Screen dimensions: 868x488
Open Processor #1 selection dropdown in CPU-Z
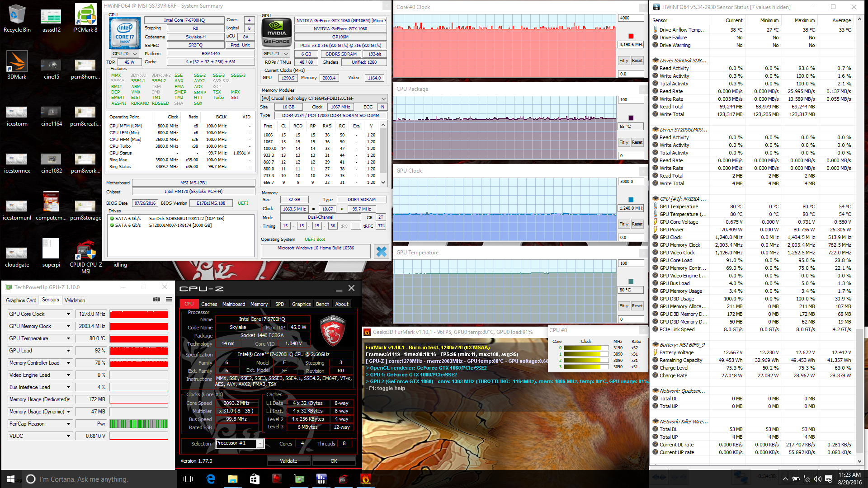click(259, 444)
